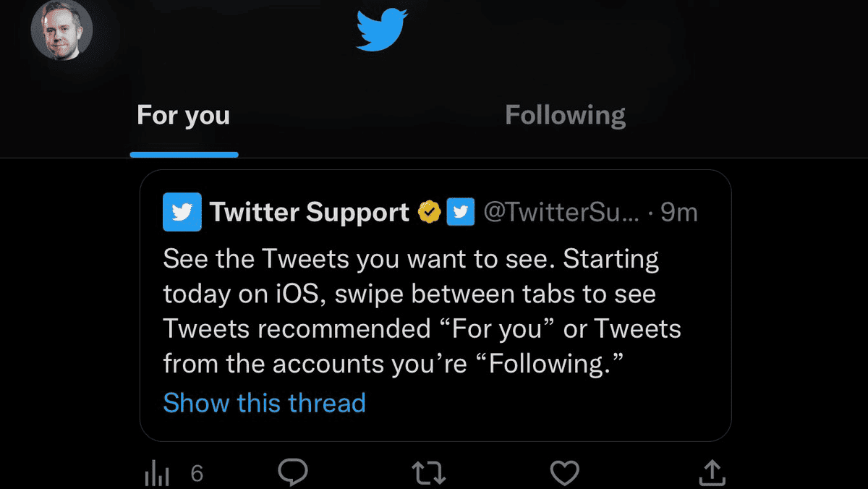Click the blue square affiliation badge
This screenshot has height=489, width=868.
coord(461,212)
